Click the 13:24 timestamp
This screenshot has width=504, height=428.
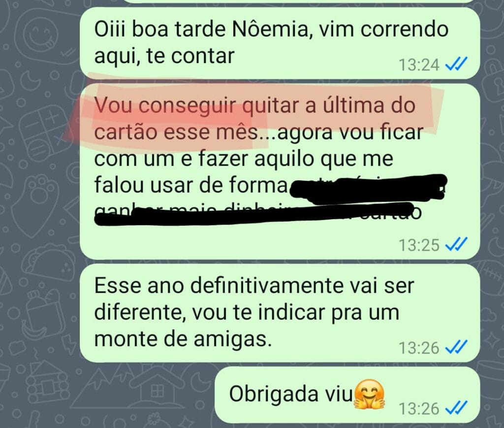tap(419, 65)
